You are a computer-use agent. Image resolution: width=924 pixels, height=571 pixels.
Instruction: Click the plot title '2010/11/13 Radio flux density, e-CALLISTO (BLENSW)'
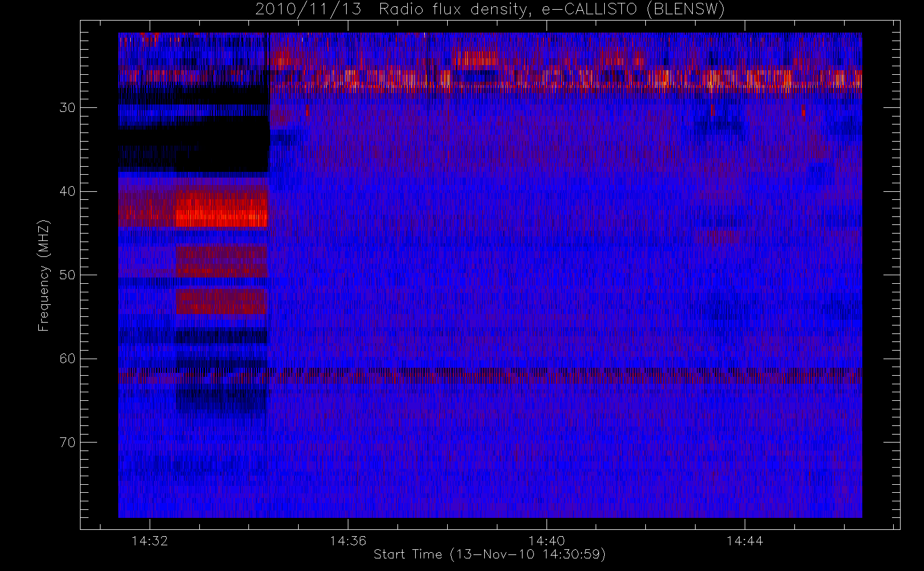489,10
